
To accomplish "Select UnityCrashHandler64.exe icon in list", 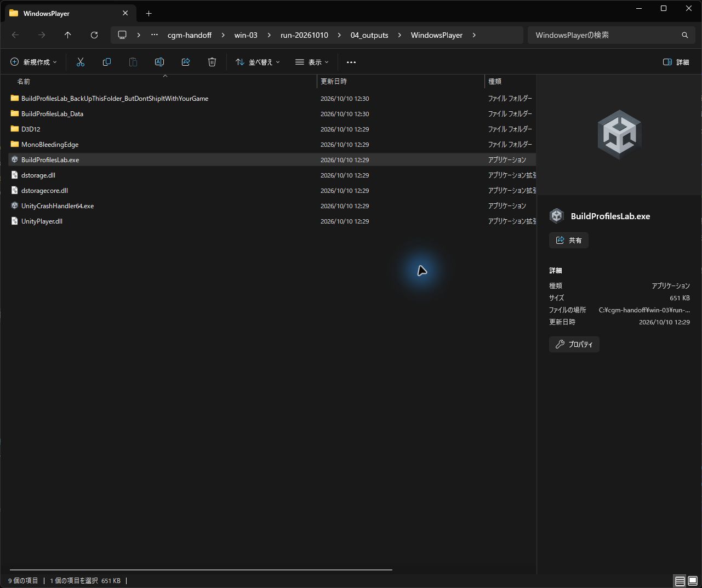I will coord(15,205).
